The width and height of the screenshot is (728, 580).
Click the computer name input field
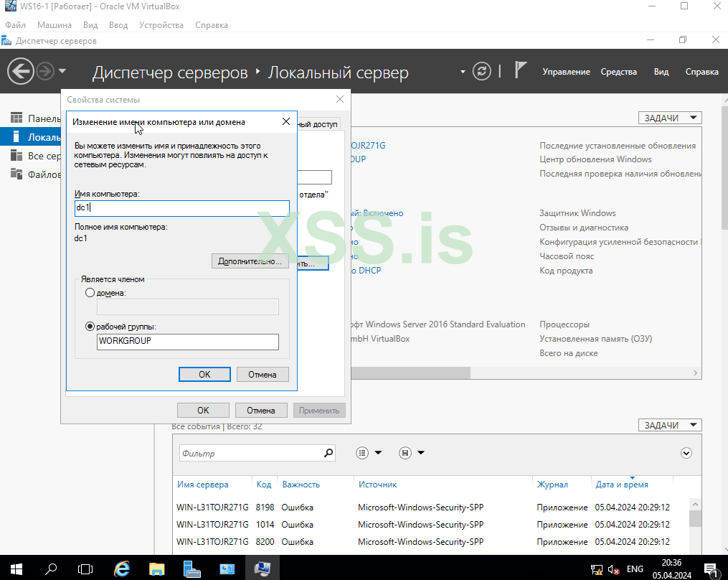point(182,208)
